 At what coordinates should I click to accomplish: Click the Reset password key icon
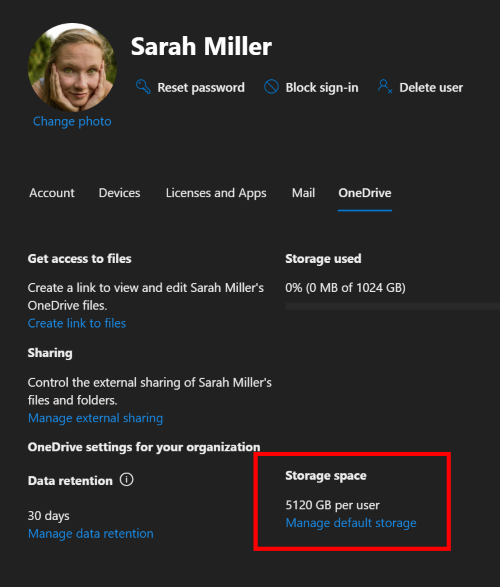143,87
